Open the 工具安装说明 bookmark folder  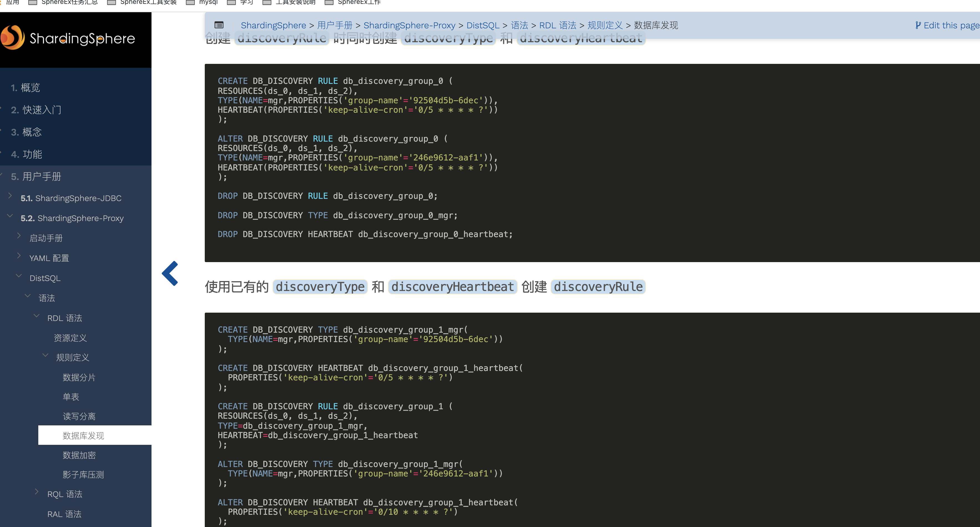(x=289, y=2)
